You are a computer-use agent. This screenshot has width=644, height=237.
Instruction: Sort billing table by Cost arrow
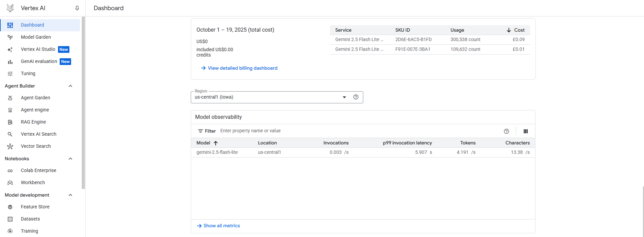click(x=509, y=30)
